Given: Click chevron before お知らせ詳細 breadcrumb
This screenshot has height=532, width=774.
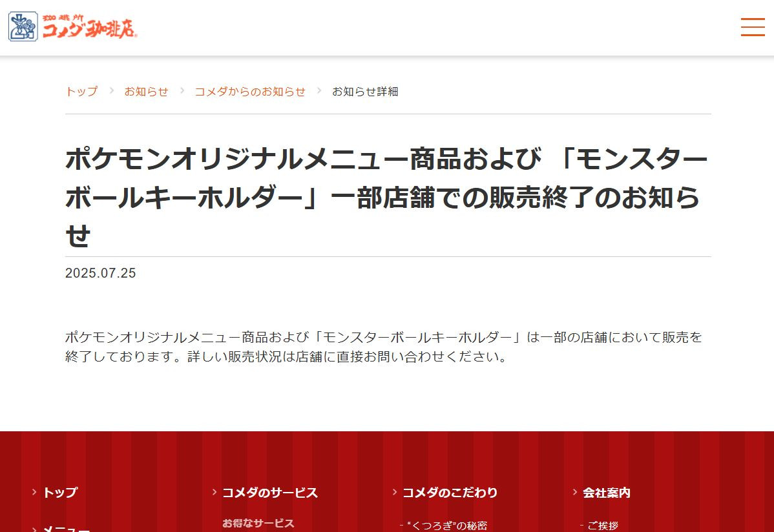Looking at the screenshot, I should pyautogui.click(x=319, y=91).
